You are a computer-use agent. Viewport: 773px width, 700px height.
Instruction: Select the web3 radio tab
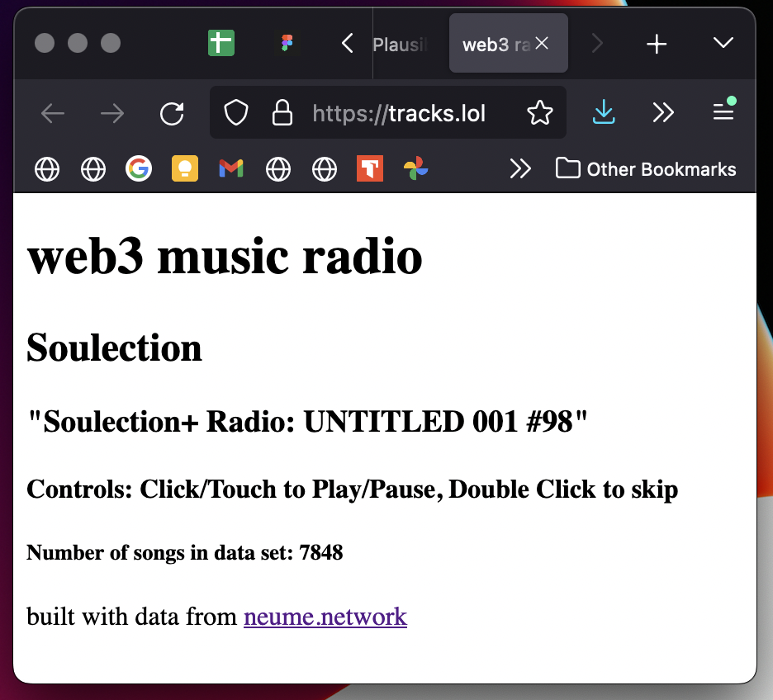508,44
